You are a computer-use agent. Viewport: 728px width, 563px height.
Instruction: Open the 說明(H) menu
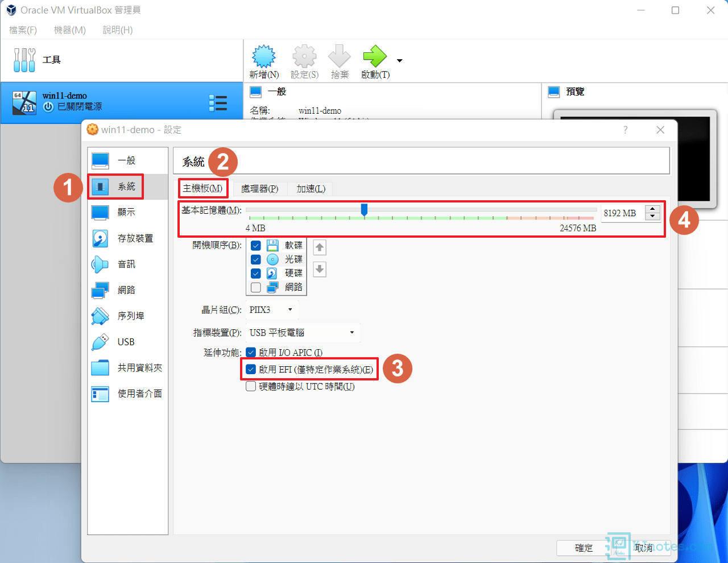[x=118, y=30]
